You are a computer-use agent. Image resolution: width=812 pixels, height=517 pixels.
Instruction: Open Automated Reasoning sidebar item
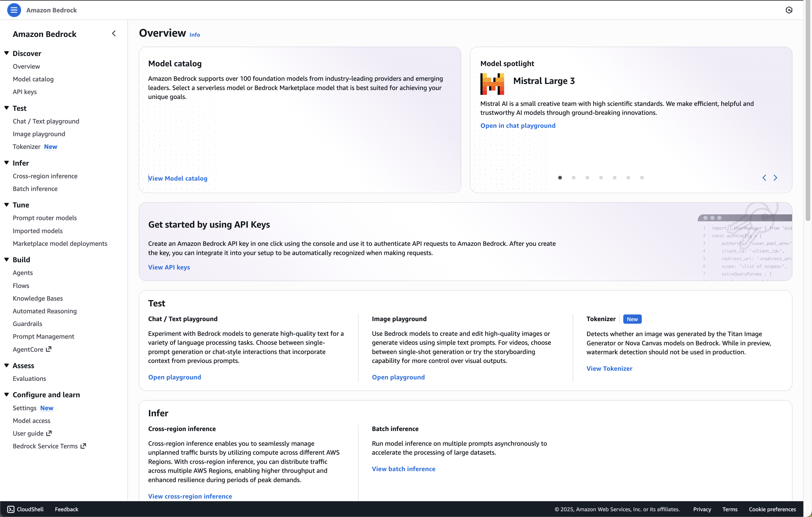[x=44, y=311]
